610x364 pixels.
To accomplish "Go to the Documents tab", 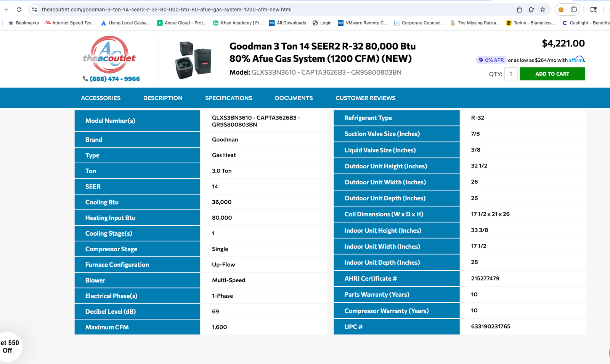I will pos(294,98).
